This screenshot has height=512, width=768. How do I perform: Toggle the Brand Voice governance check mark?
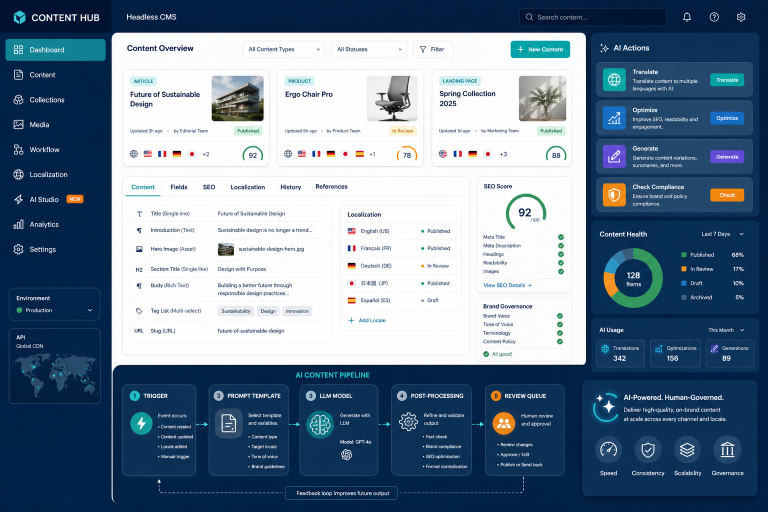coord(560,316)
